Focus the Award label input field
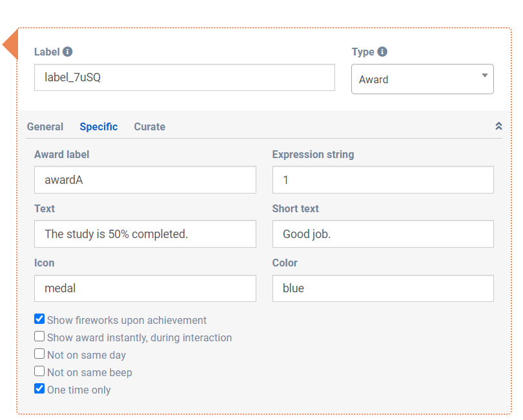 pyautogui.click(x=145, y=180)
